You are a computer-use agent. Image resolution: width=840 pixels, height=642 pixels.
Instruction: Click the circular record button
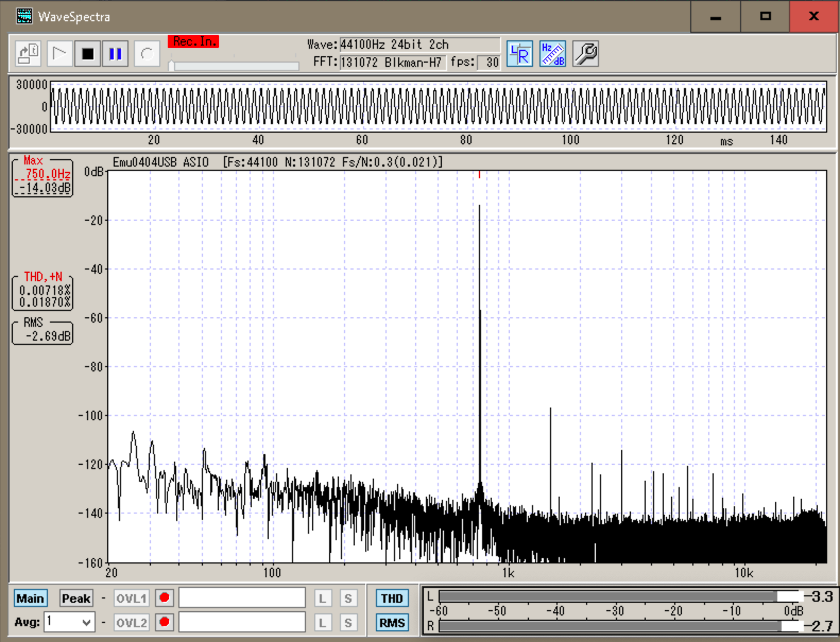[x=147, y=54]
